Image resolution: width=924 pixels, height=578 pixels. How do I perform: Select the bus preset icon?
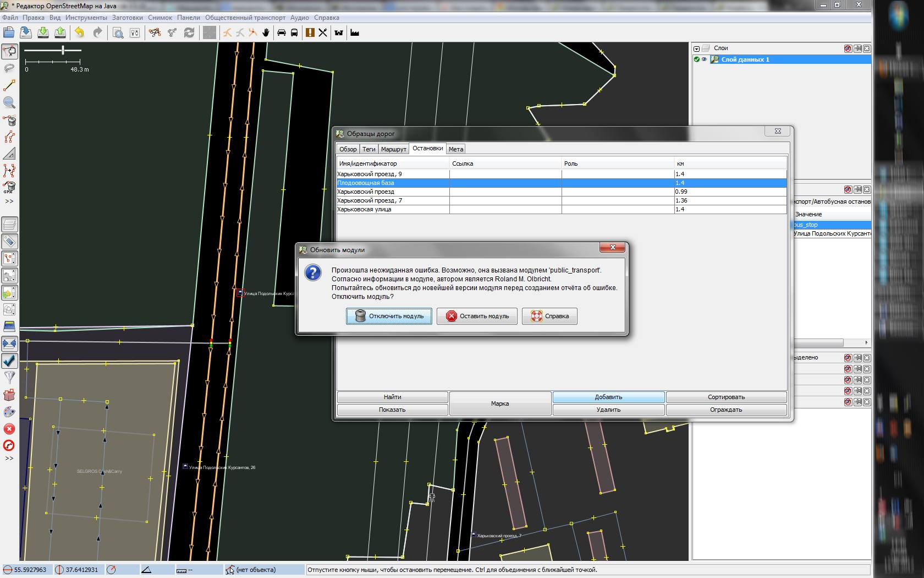pyautogui.click(x=294, y=32)
